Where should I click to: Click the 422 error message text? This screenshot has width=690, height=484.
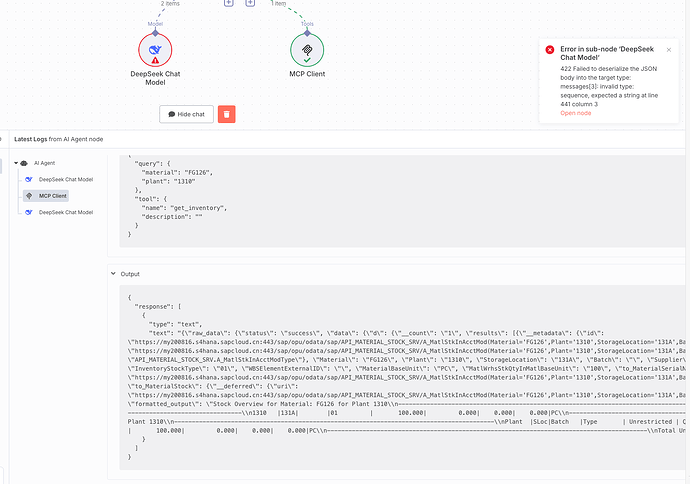(609, 87)
